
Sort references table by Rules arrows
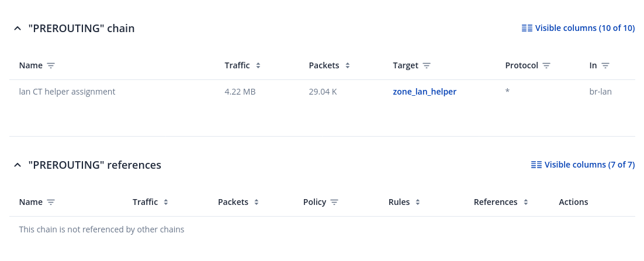pyautogui.click(x=417, y=203)
